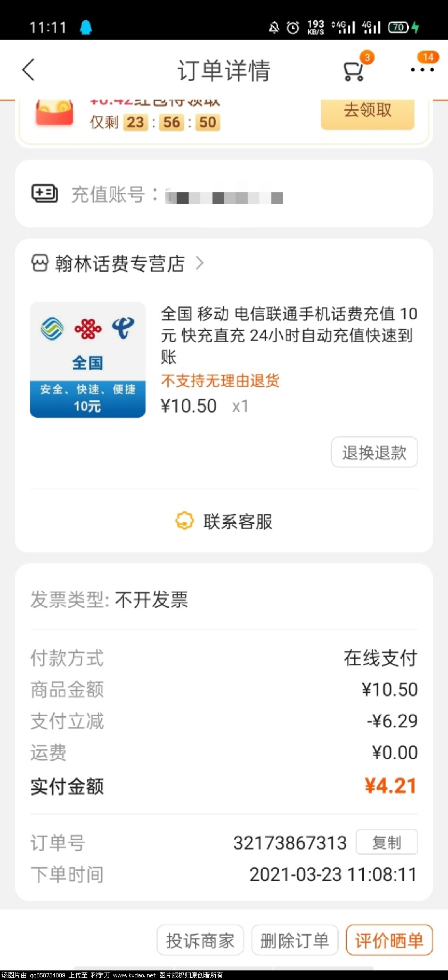Tap the customer service headset icon

(x=184, y=521)
